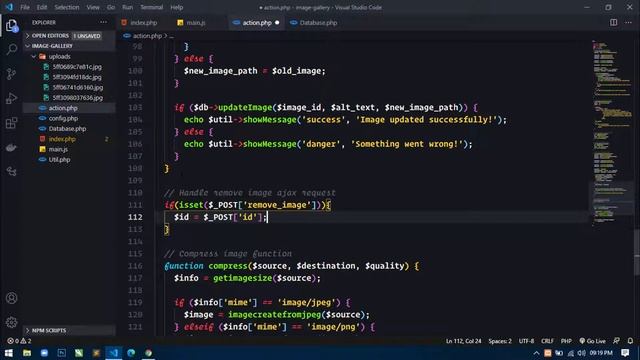Click the Ln 112, Col 24 indicator

click(463, 341)
